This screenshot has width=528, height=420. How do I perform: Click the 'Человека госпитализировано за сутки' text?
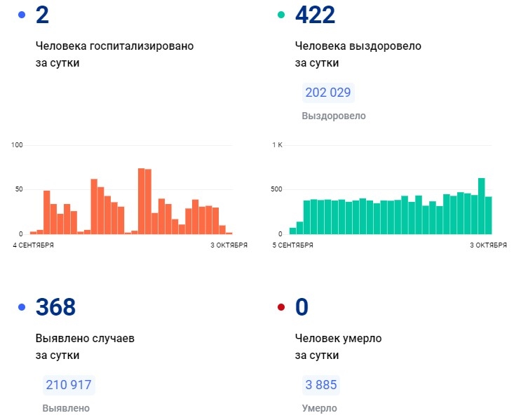tap(114, 54)
